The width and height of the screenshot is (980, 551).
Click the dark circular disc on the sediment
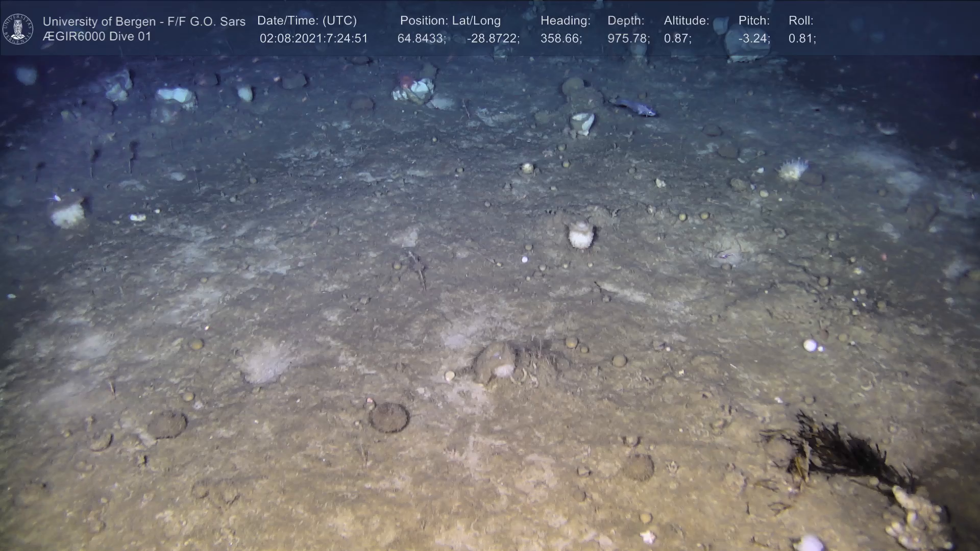[388, 417]
